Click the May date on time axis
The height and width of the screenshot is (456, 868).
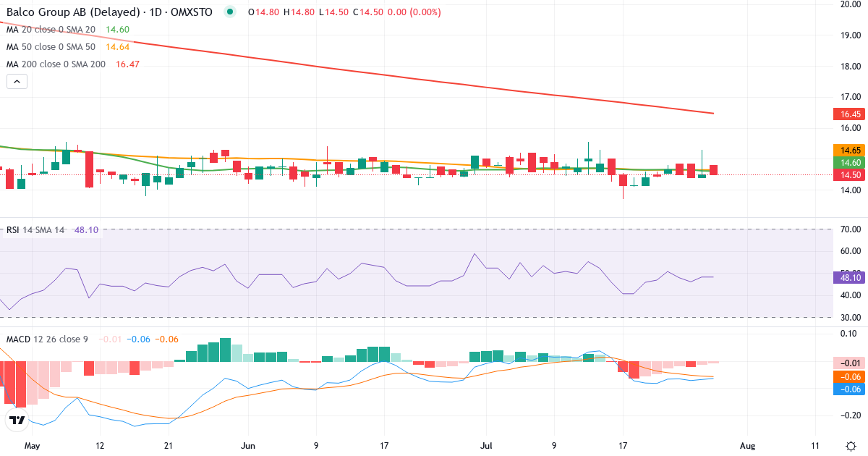[x=33, y=446]
